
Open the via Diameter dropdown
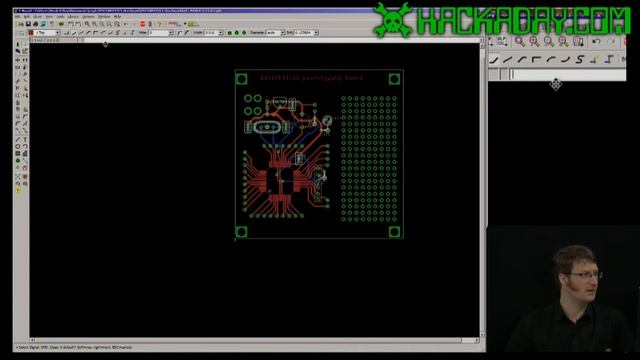coord(282,33)
